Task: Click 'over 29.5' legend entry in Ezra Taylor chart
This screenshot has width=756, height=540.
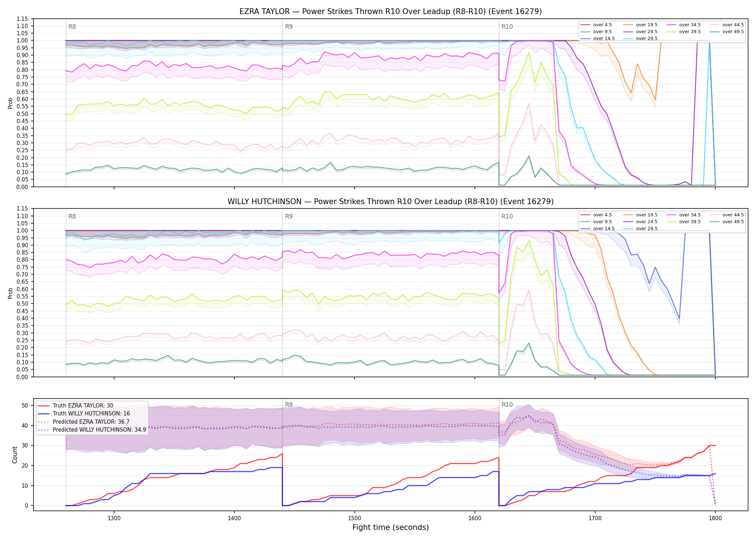Action: [640, 39]
